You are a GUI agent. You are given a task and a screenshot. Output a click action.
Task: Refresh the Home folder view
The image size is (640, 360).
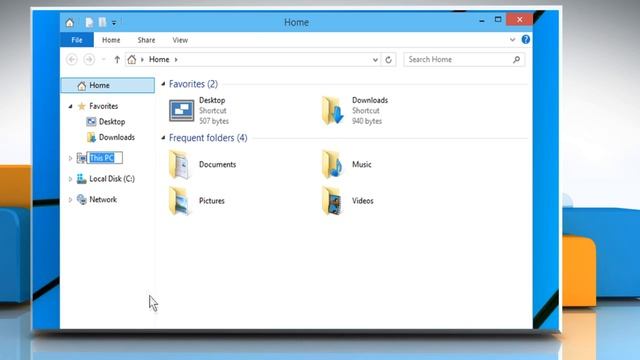pyautogui.click(x=389, y=60)
